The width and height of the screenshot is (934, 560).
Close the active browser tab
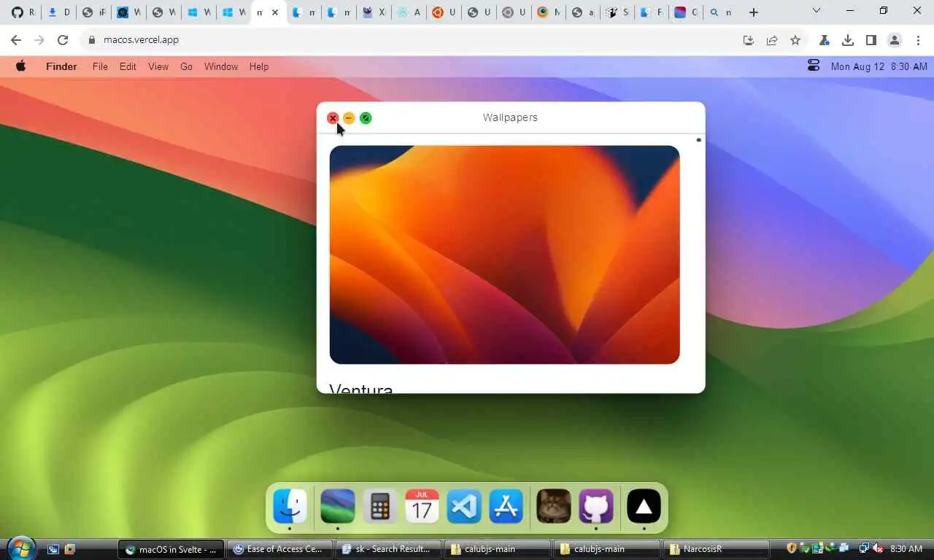[275, 12]
